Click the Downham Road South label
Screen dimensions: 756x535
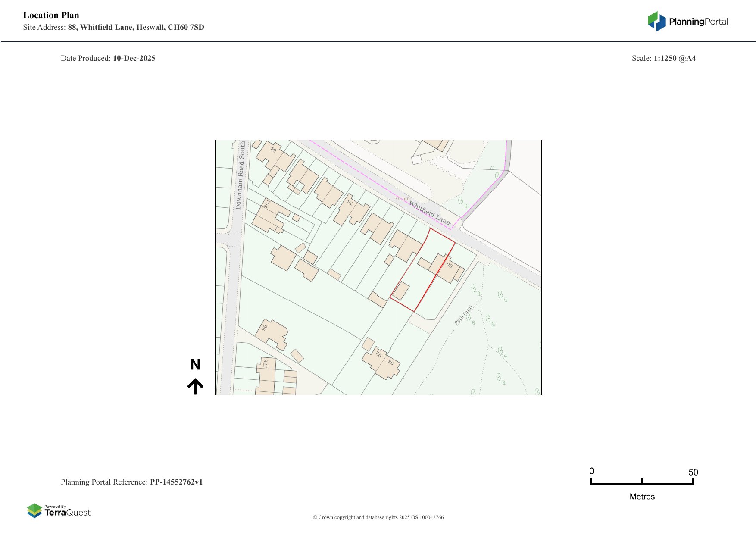[240, 175]
